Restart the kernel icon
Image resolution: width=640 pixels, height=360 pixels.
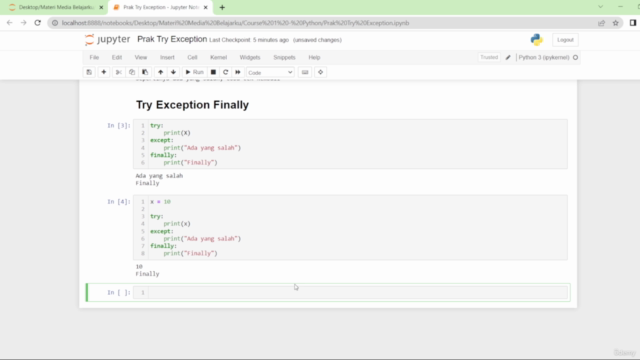click(225, 72)
